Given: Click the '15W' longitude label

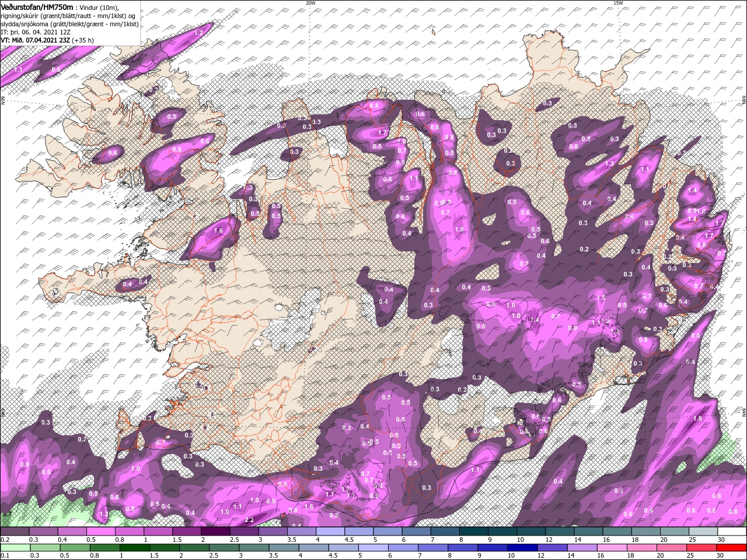Looking at the screenshot, I should 618,3.
